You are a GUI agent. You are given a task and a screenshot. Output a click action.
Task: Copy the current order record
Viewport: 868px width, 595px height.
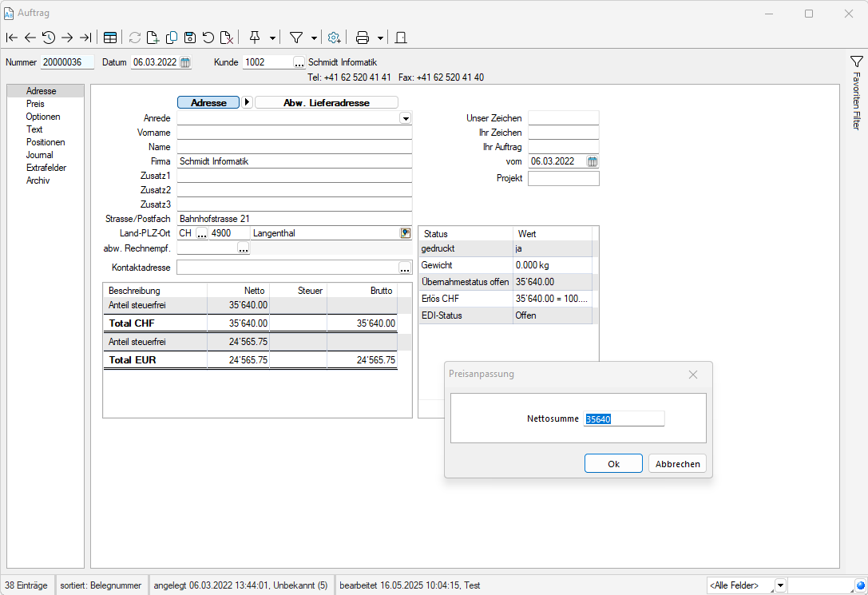[x=172, y=38]
